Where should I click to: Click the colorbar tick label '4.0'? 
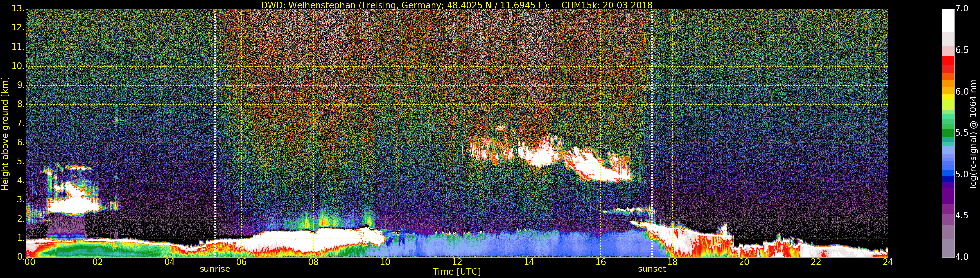pos(962,257)
